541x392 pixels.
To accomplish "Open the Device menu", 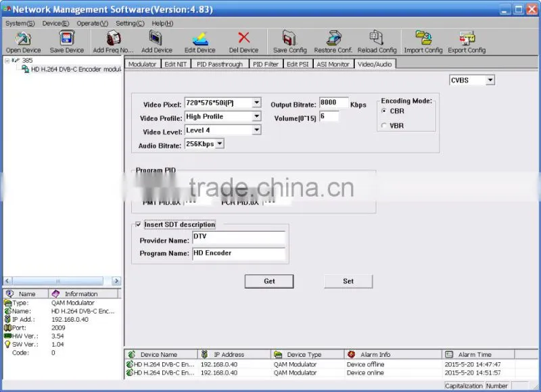I will [x=55, y=24].
